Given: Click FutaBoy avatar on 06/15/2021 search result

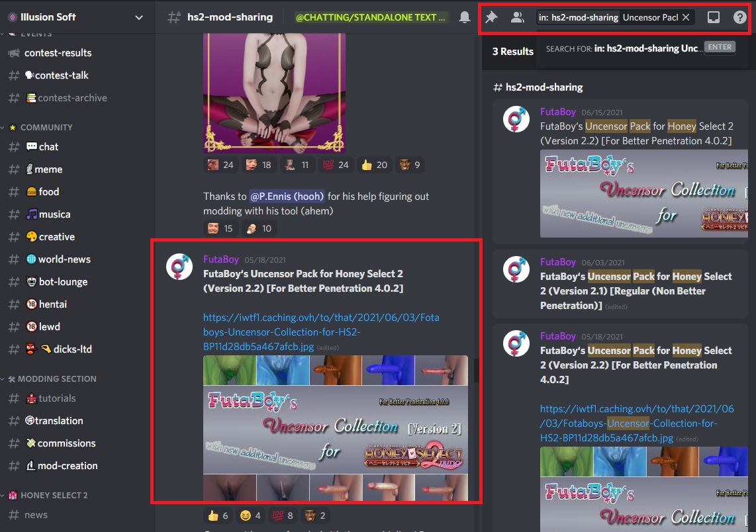Looking at the screenshot, I should tap(516, 119).
